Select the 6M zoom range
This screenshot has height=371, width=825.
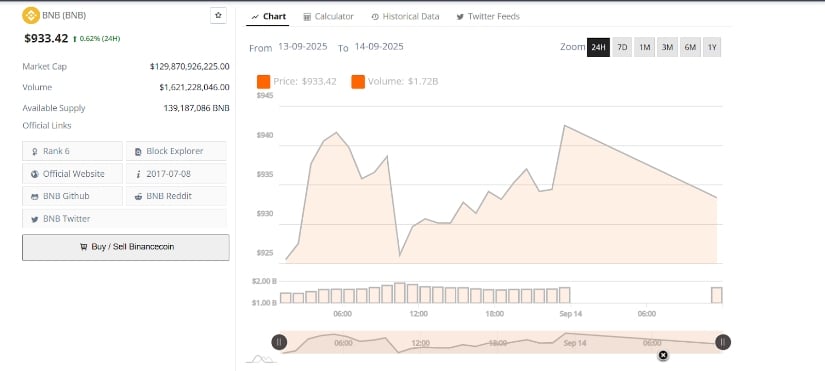690,47
